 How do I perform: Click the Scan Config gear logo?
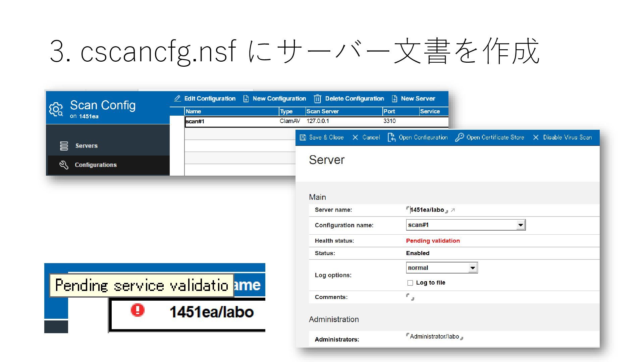[56, 109]
